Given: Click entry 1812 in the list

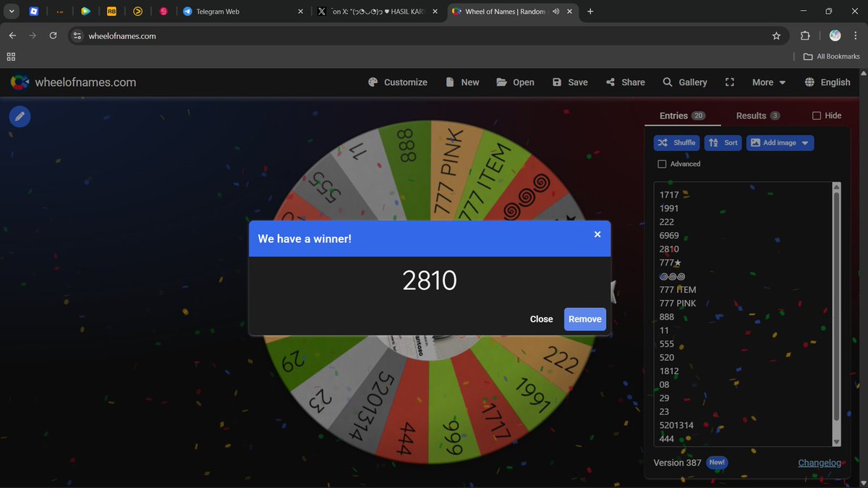Looking at the screenshot, I should pos(669,371).
